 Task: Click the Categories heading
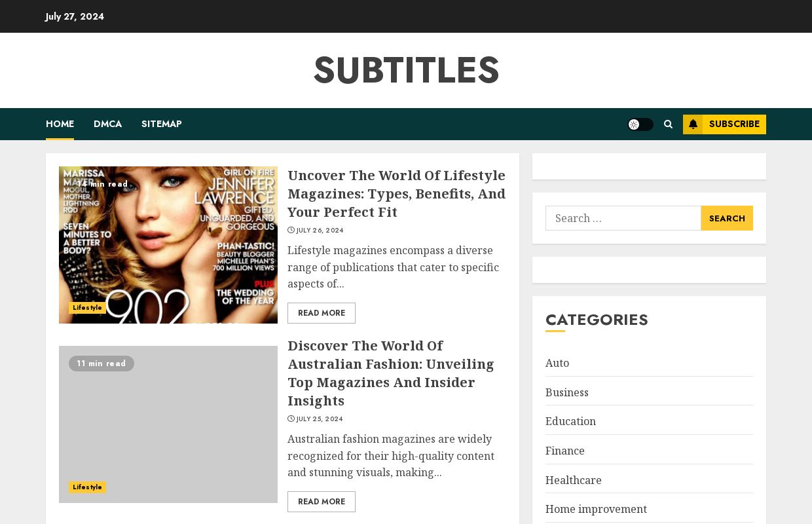pyautogui.click(x=597, y=320)
